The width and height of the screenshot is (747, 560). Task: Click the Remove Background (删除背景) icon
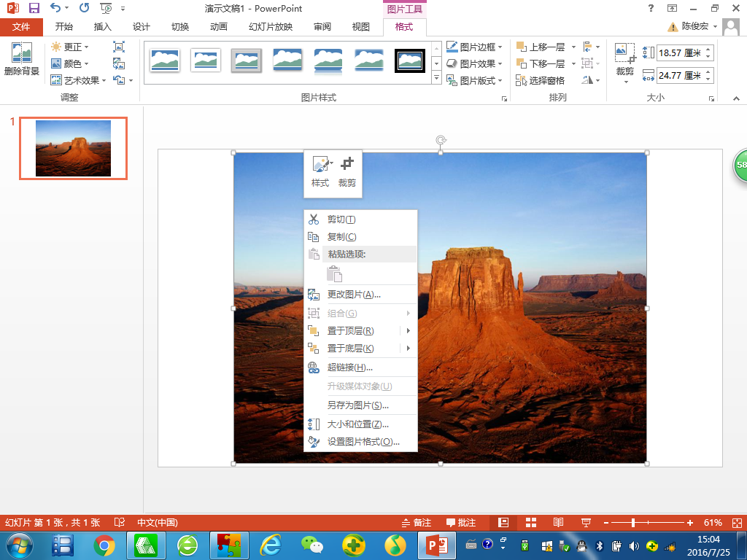(21, 52)
